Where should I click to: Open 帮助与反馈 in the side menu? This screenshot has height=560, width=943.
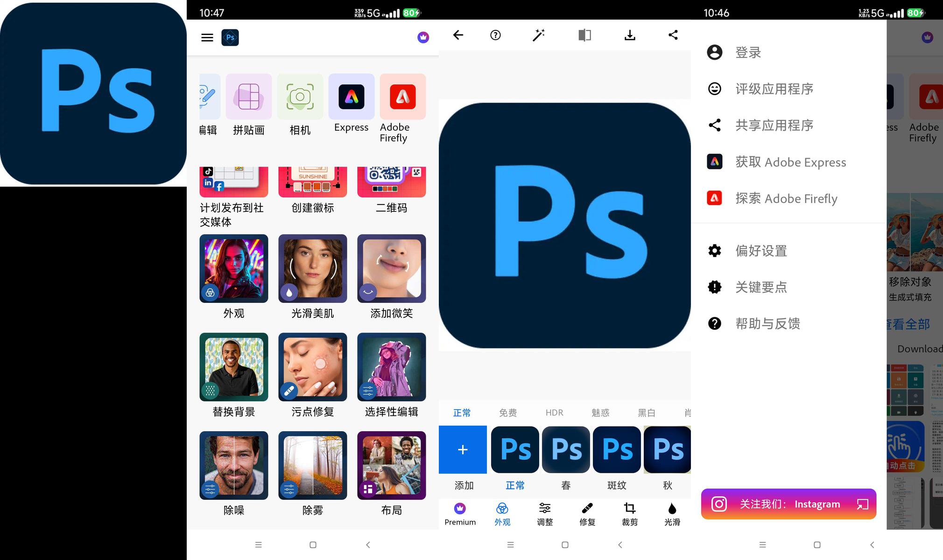[x=789, y=323]
